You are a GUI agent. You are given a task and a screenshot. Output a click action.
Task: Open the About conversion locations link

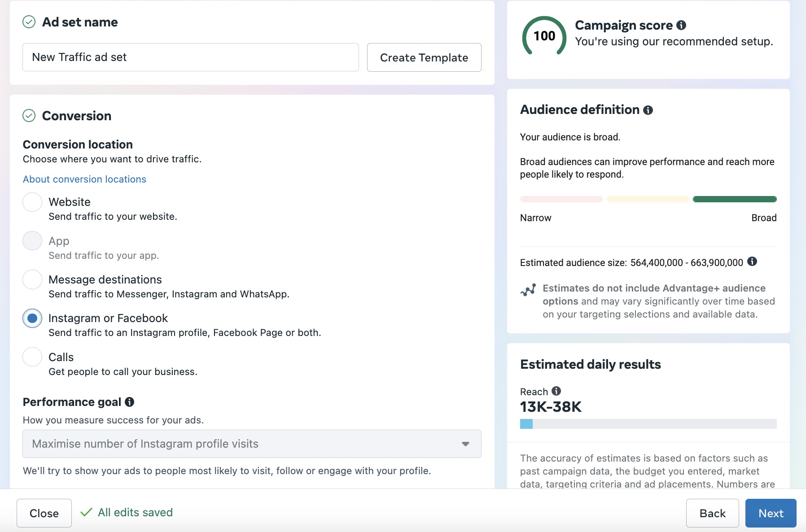click(x=84, y=179)
